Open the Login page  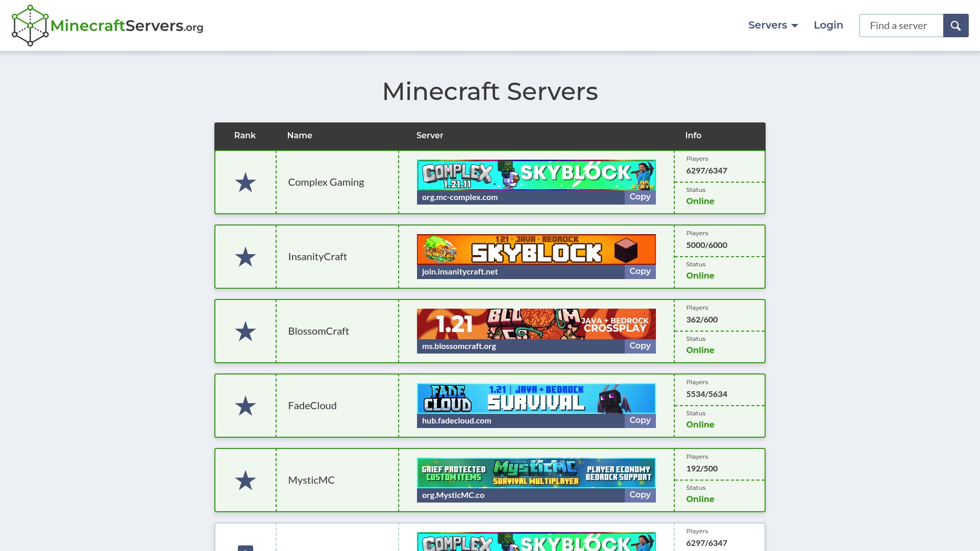[828, 25]
